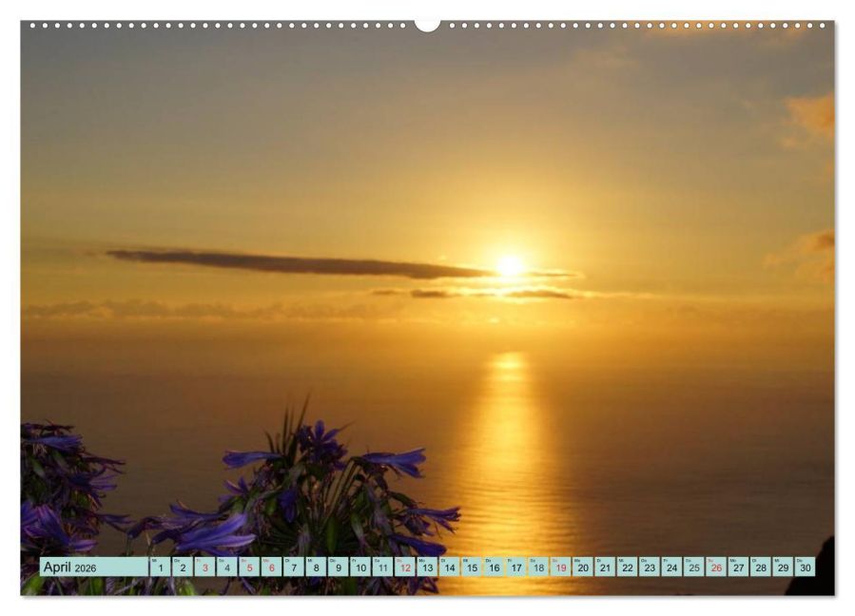The image size is (855, 616).
Task: Click the calendar hanging hole notch
Action: coord(428,25)
